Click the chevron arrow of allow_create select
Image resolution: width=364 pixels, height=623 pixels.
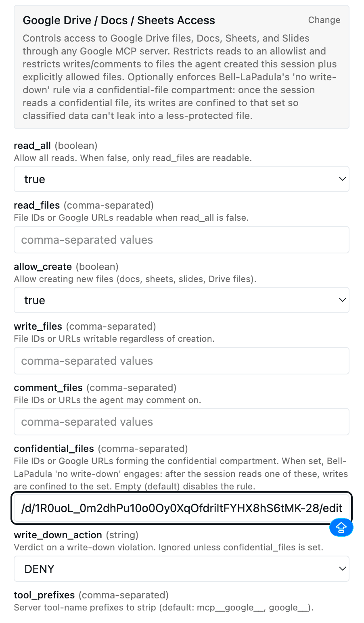[x=342, y=300]
